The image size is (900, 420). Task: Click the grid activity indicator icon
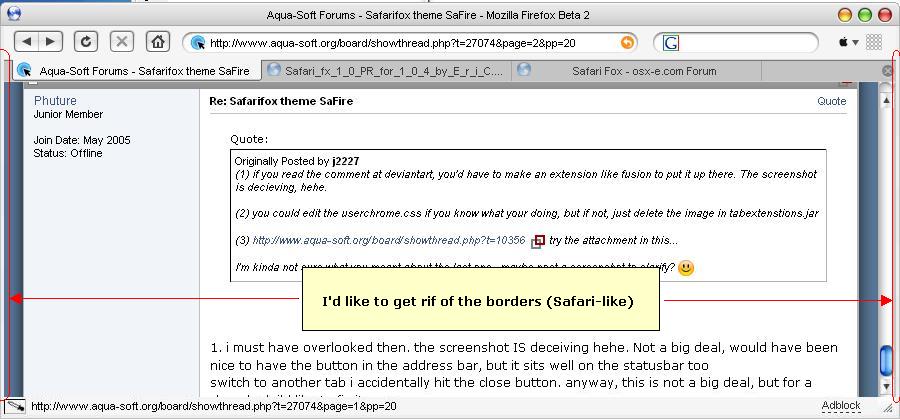coord(874,42)
